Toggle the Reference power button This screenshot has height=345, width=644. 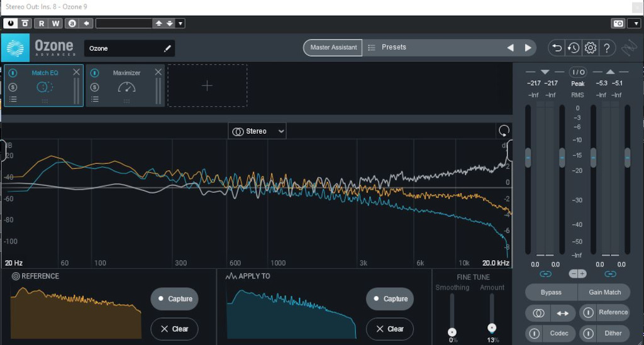click(x=588, y=312)
